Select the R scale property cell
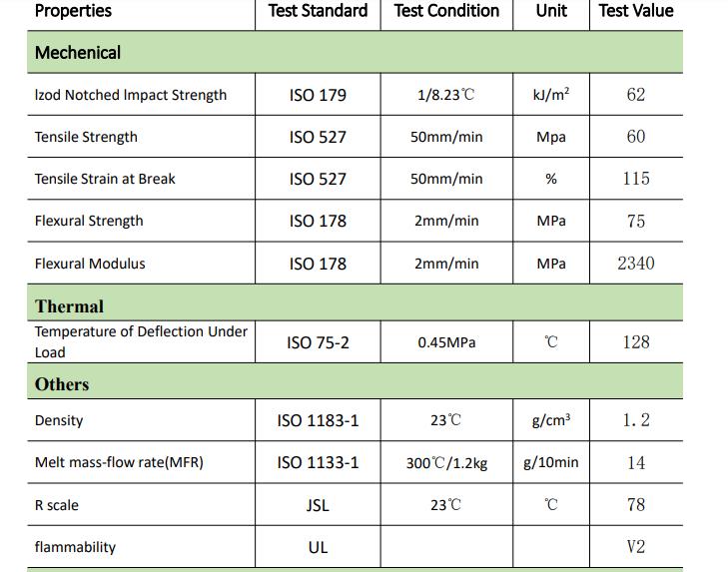Screen dimensions: 728x572 click(141, 505)
